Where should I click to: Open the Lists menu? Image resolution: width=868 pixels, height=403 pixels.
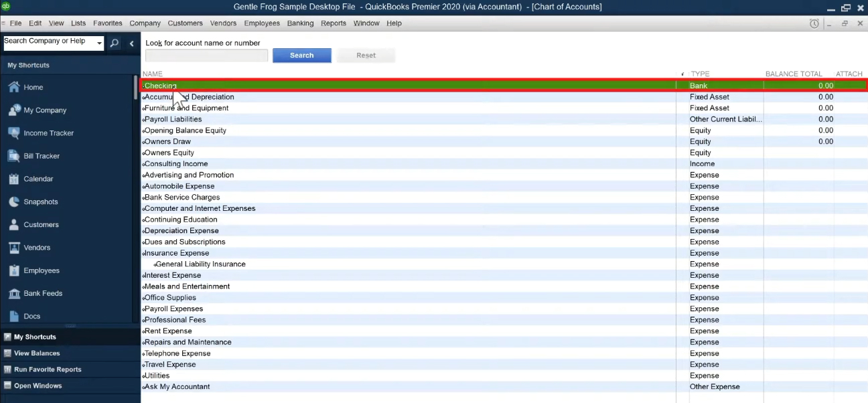click(78, 23)
